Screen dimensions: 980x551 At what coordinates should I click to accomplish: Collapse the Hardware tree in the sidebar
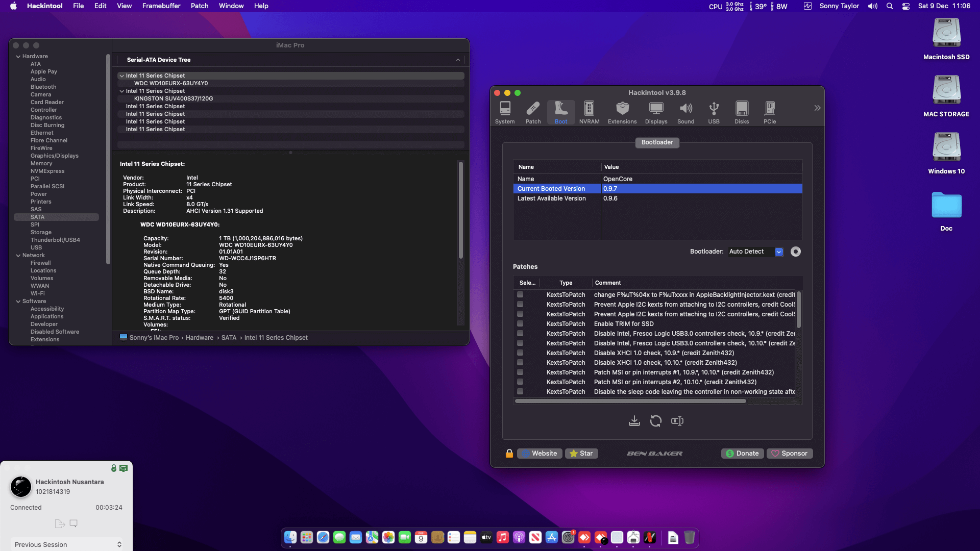18,57
